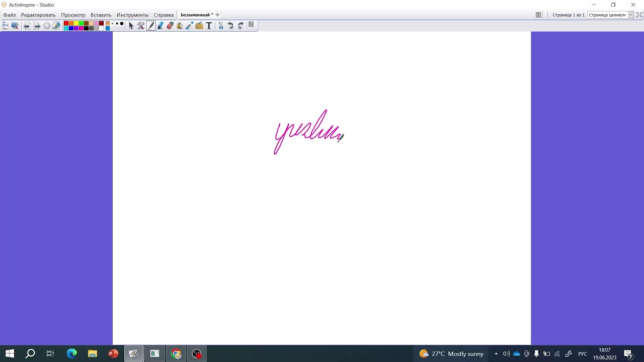Viewport: 644px width, 362px height.
Task: Open the weather widget '27°C Mostly sunny'
Action: point(451,353)
